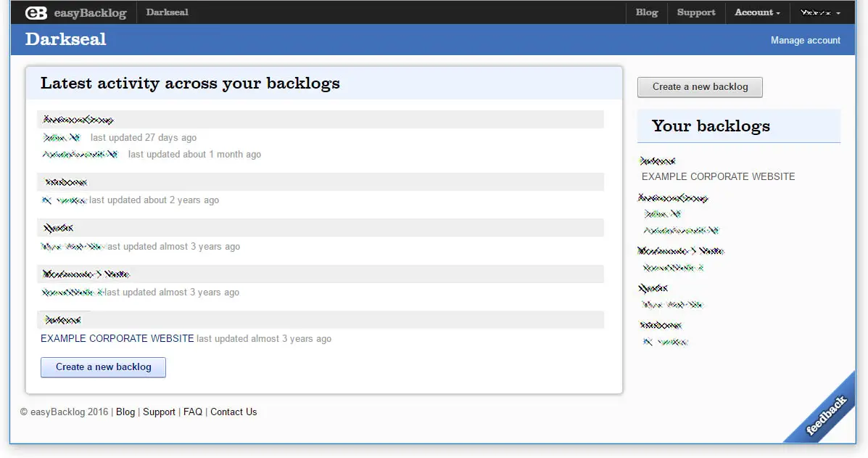The image size is (868, 458).
Task: Open the backlog last updated 27 days ago
Action: click(x=62, y=137)
